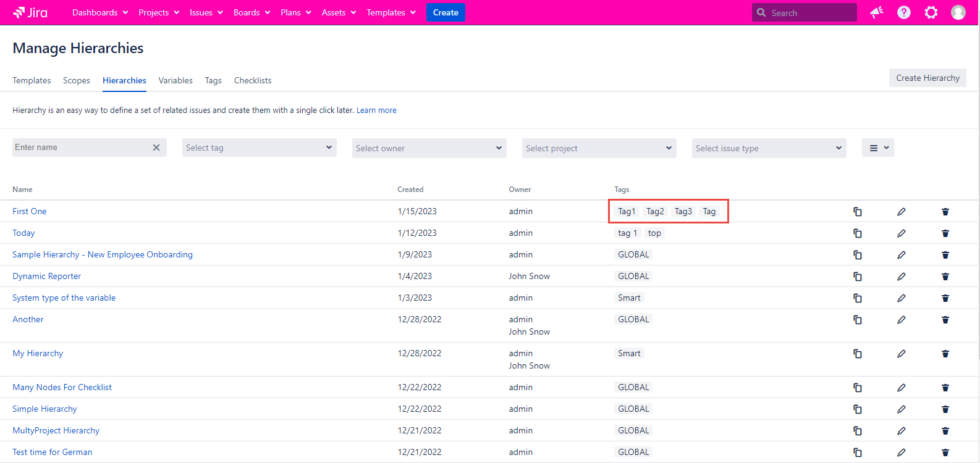This screenshot has width=980, height=463.
Task: Open the Sample Hierarchy - New Employee Onboarding link
Action: pos(103,254)
